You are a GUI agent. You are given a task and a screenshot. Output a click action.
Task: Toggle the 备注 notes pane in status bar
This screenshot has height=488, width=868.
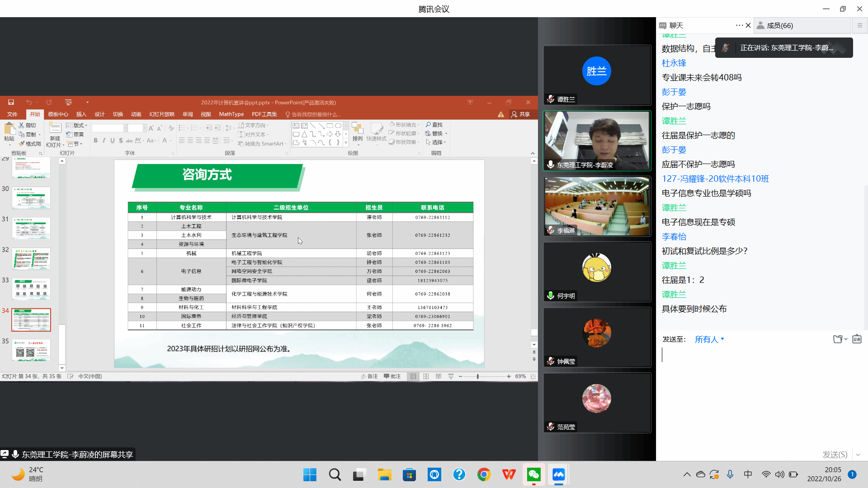pyautogui.click(x=369, y=376)
